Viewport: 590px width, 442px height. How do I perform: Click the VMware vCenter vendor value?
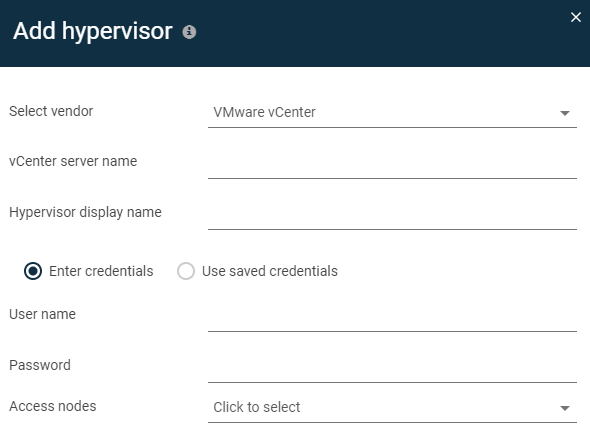coord(264,112)
